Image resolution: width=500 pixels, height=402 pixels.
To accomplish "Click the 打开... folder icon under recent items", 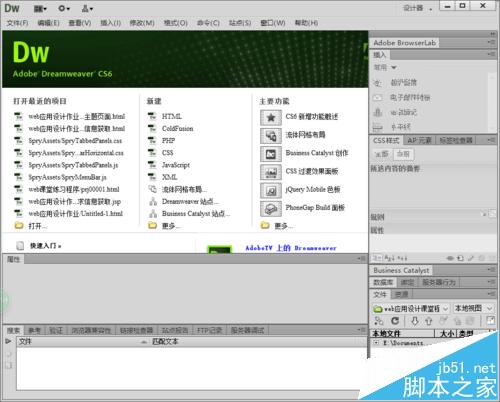I will [19, 226].
